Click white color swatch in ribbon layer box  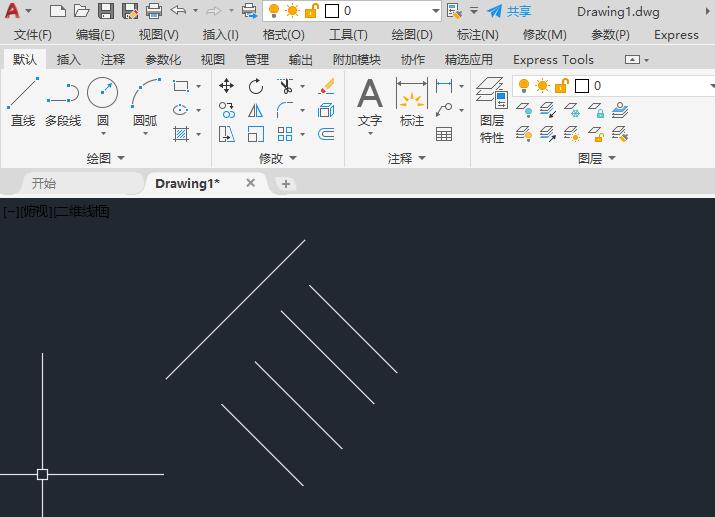[x=582, y=86]
